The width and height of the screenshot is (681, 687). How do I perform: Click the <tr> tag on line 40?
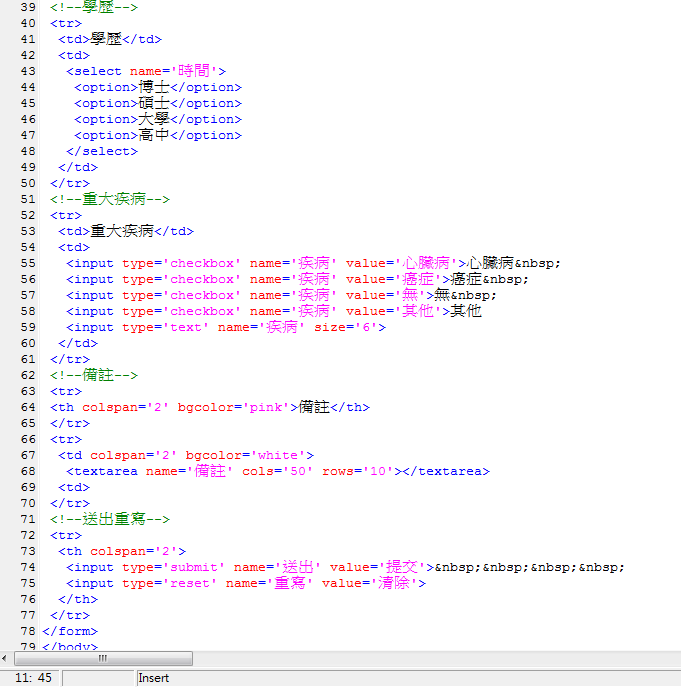[66, 23]
